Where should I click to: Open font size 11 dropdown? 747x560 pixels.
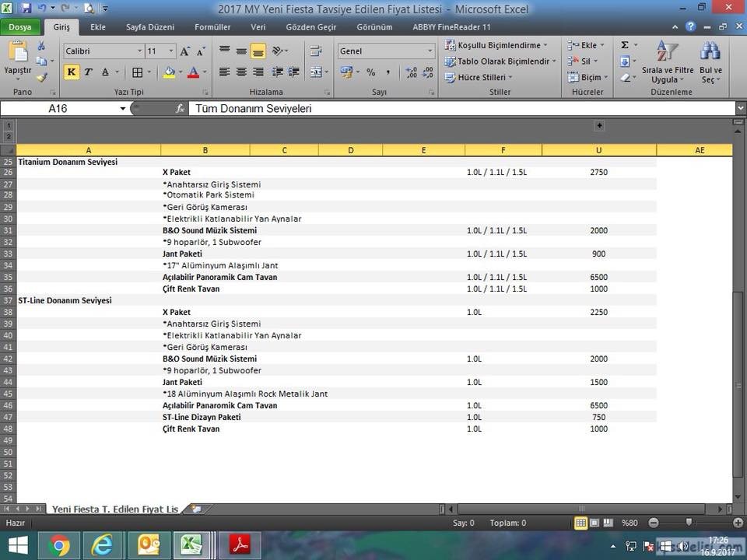(170, 51)
